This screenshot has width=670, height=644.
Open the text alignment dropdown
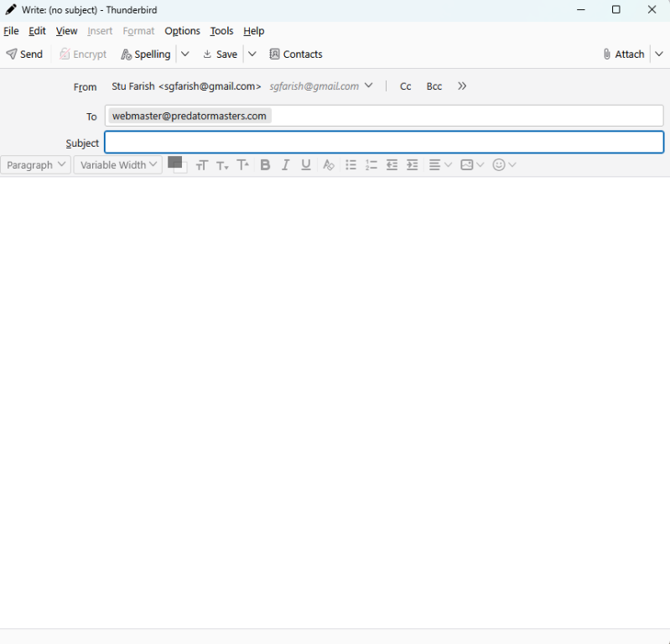pos(440,165)
